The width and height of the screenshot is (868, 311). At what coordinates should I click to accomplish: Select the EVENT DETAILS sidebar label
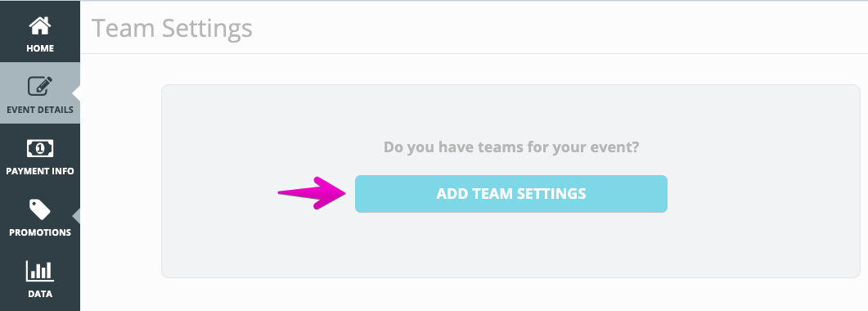40,110
